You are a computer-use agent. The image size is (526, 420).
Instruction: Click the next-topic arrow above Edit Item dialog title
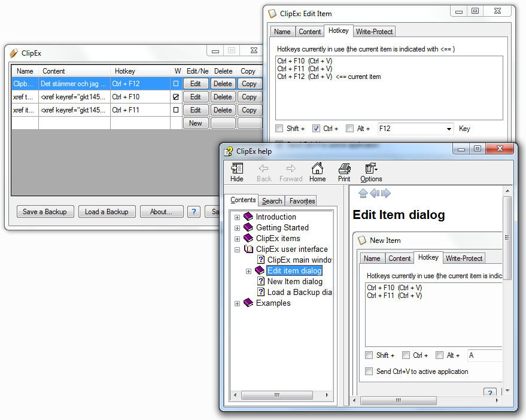(x=386, y=193)
